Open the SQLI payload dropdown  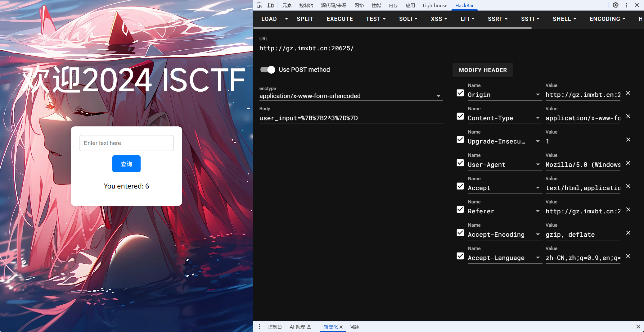pos(408,19)
